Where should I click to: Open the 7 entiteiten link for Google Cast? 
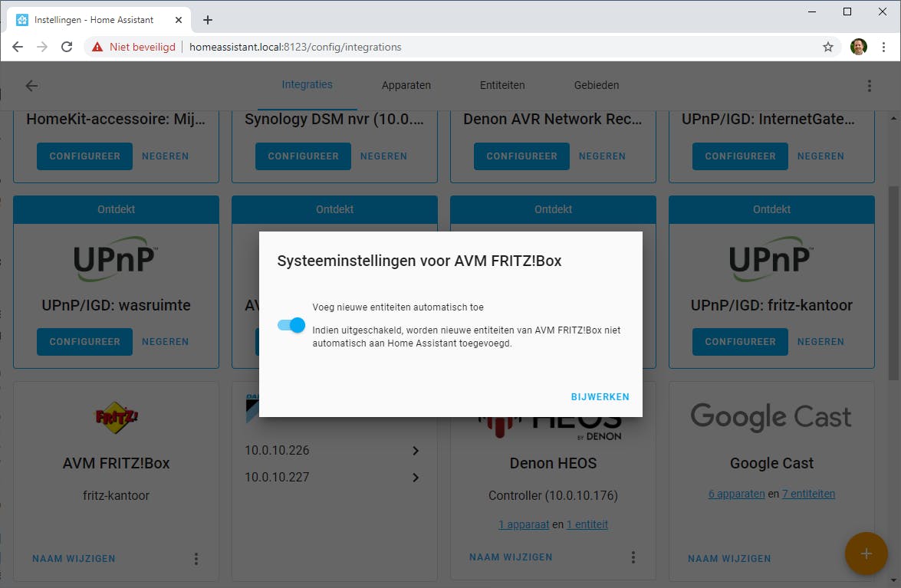coord(808,494)
